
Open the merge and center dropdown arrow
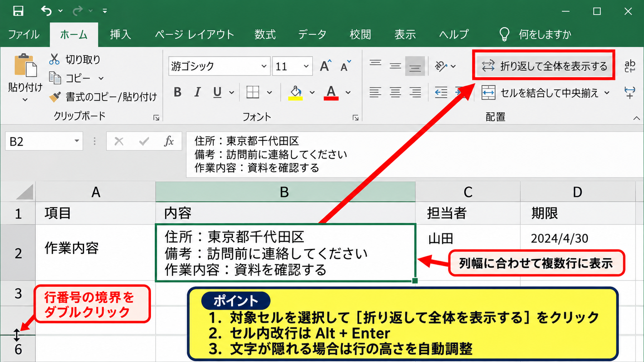607,93
